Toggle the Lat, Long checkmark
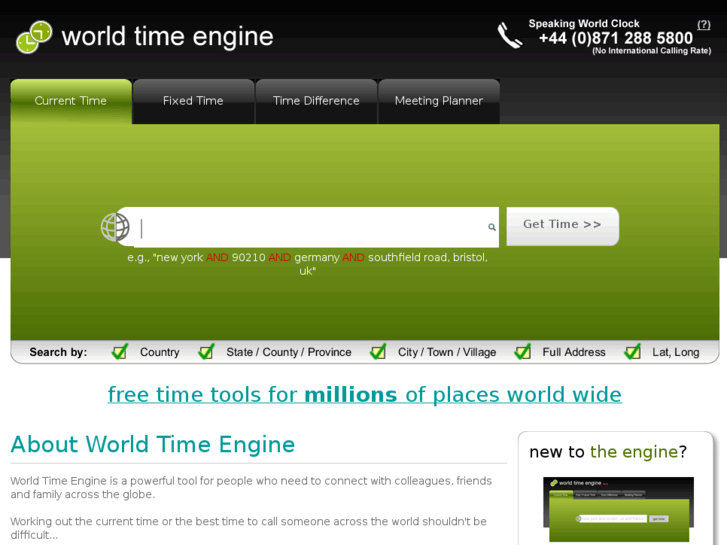 pos(632,352)
